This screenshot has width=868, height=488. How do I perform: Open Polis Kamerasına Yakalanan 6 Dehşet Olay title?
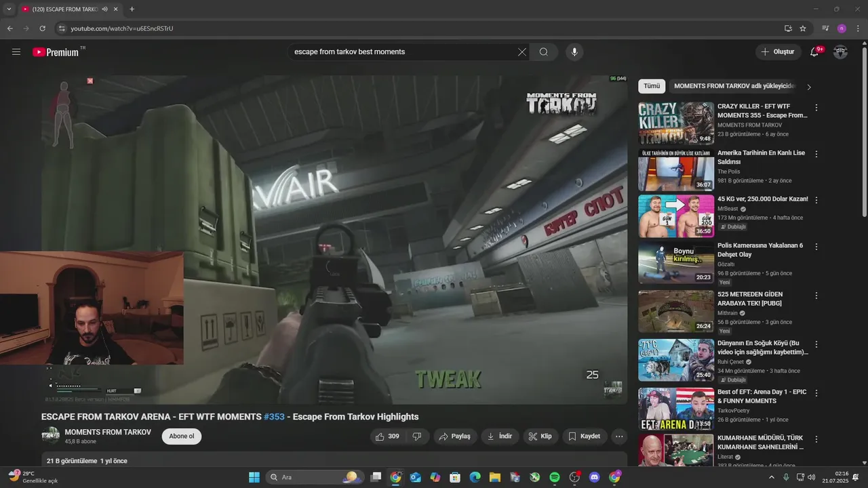[x=760, y=250]
